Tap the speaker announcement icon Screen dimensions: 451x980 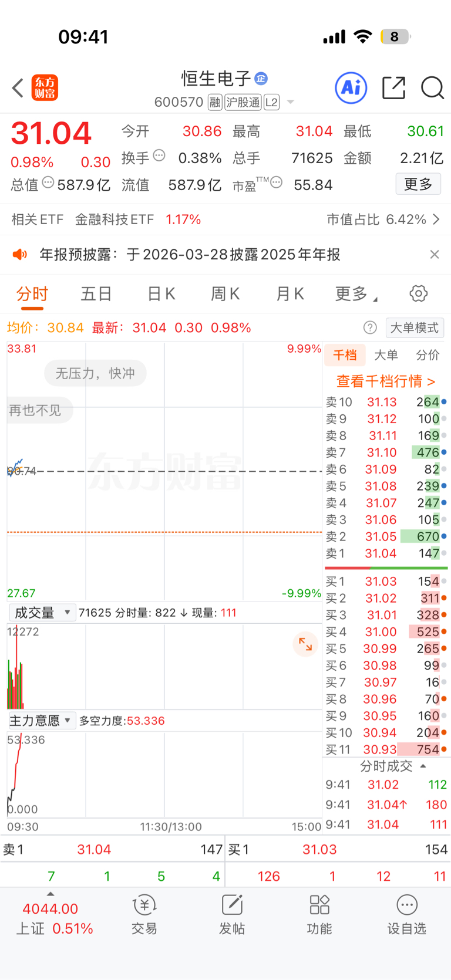[20, 254]
